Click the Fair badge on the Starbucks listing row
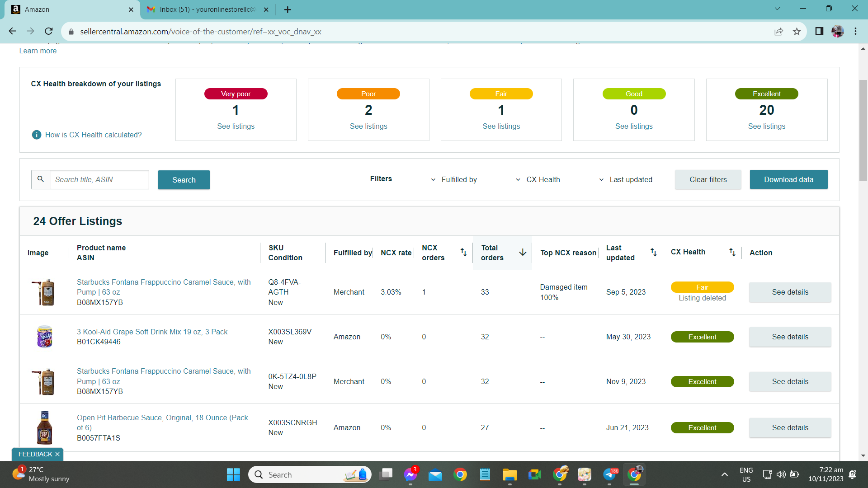Viewport: 868px width, 488px height. (702, 287)
